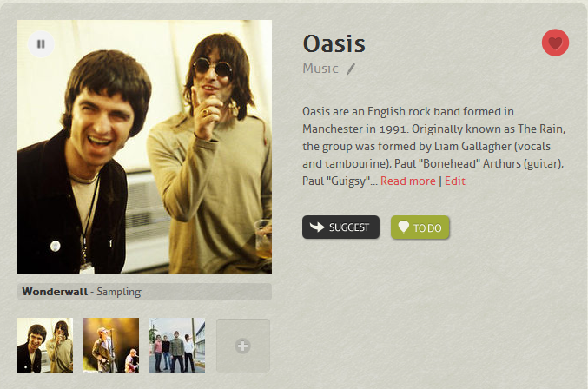The image size is (588, 389).
Task: Click the Music category label
Action: 320,69
